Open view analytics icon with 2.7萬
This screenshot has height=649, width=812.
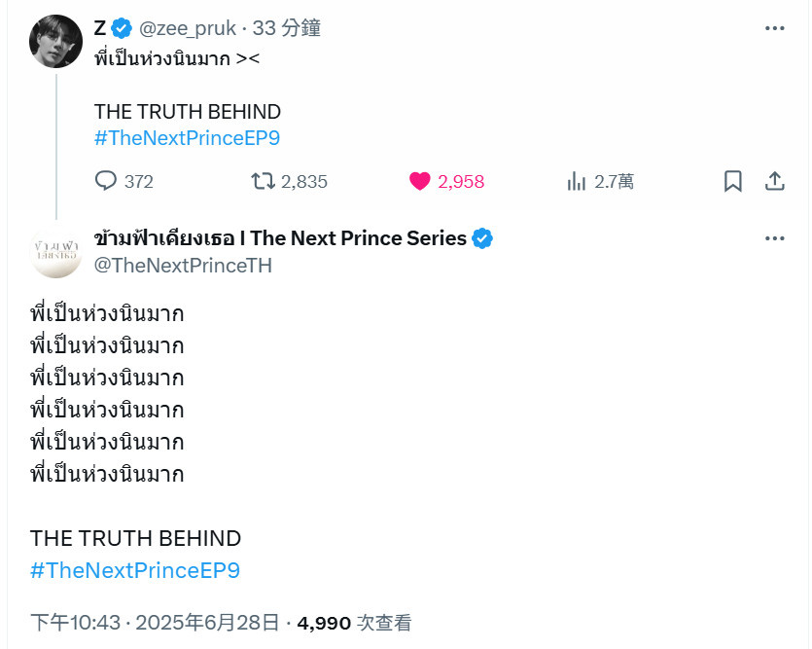(576, 181)
